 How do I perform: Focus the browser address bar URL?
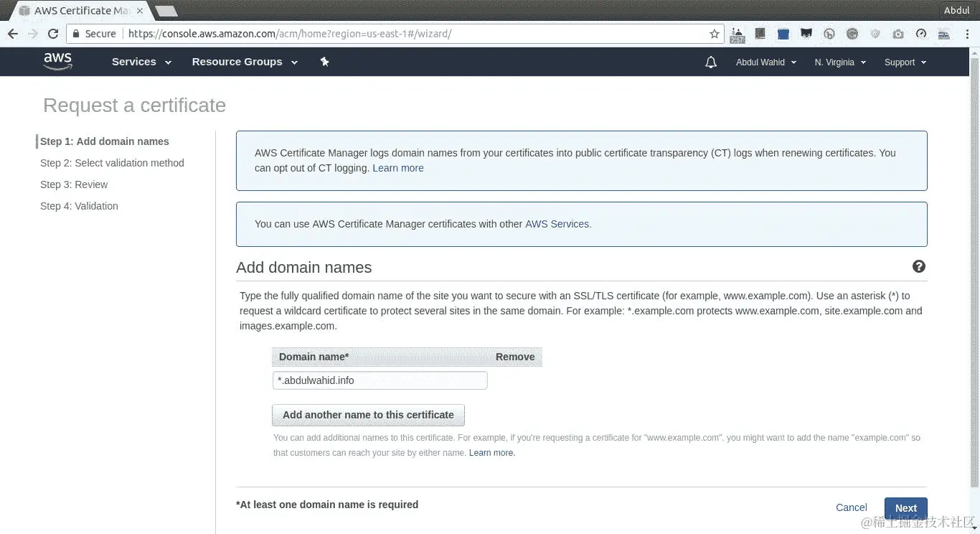pos(290,34)
